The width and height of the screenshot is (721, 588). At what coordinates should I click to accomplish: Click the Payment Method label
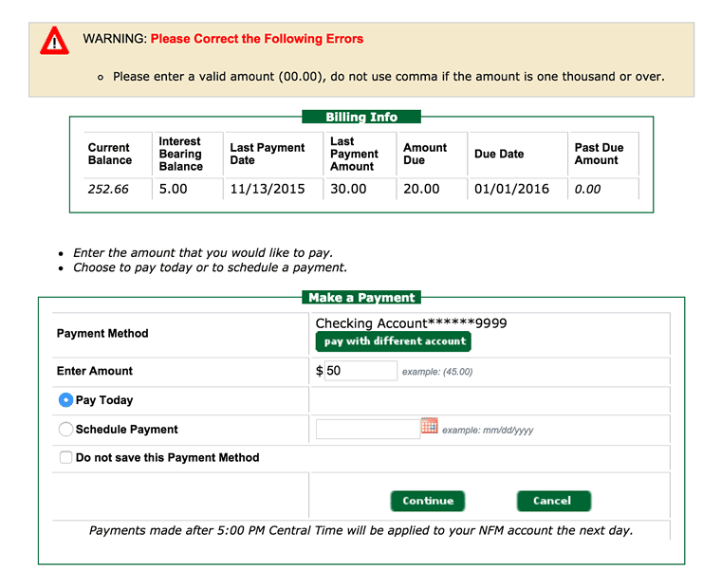pyautogui.click(x=102, y=333)
